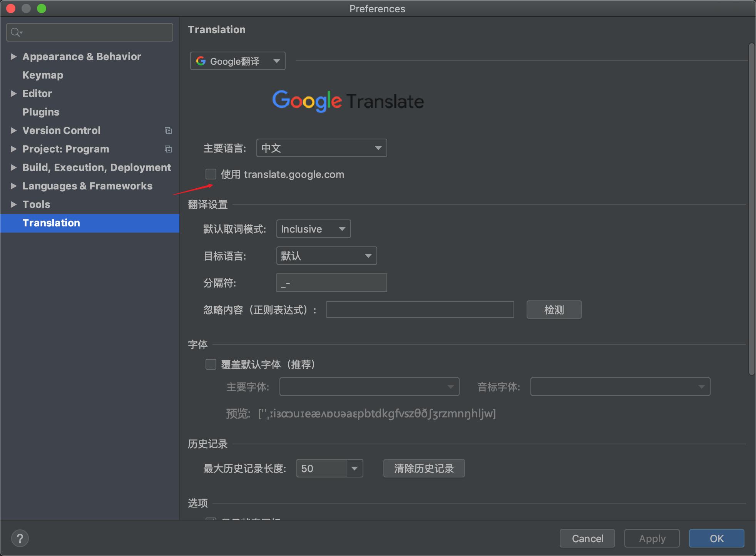756x556 pixels.
Task: Expand the Editor tree arrow
Action: click(13, 94)
